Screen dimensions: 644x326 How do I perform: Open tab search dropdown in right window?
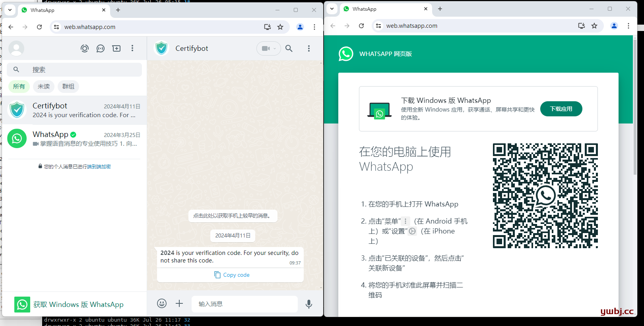(x=332, y=9)
